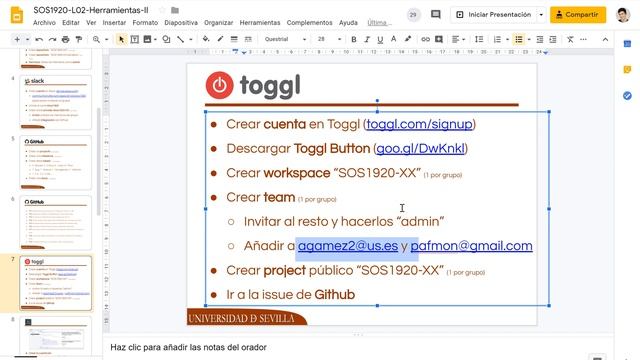
Task: Open the toggl.com/signup link
Action: coord(419,124)
